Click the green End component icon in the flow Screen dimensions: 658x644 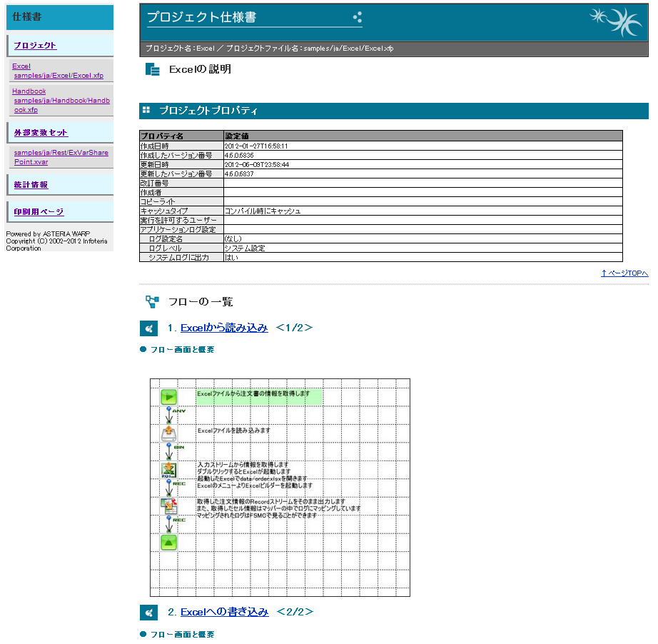tap(168, 543)
